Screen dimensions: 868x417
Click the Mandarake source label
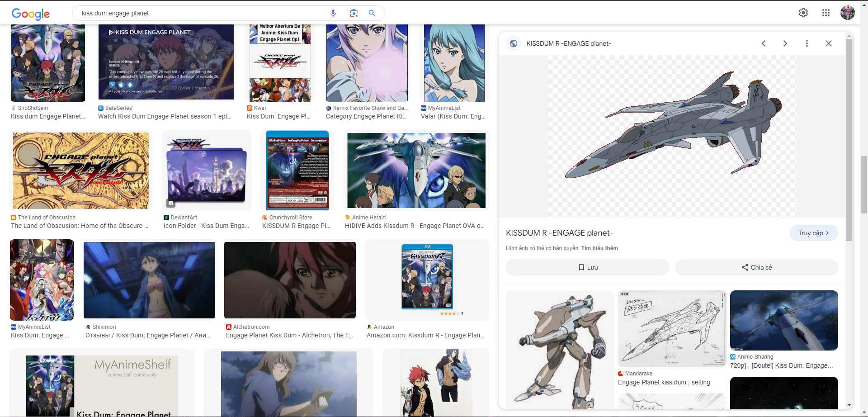(x=638, y=374)
